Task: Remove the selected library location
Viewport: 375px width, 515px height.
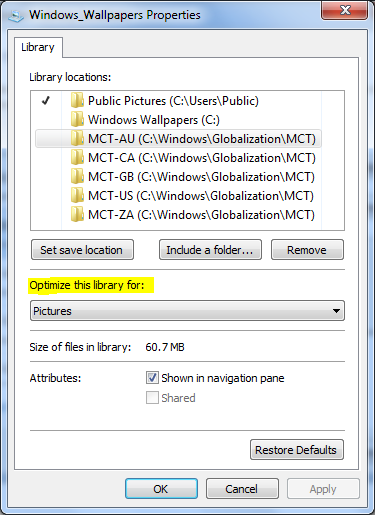Action: coord(307,250)
